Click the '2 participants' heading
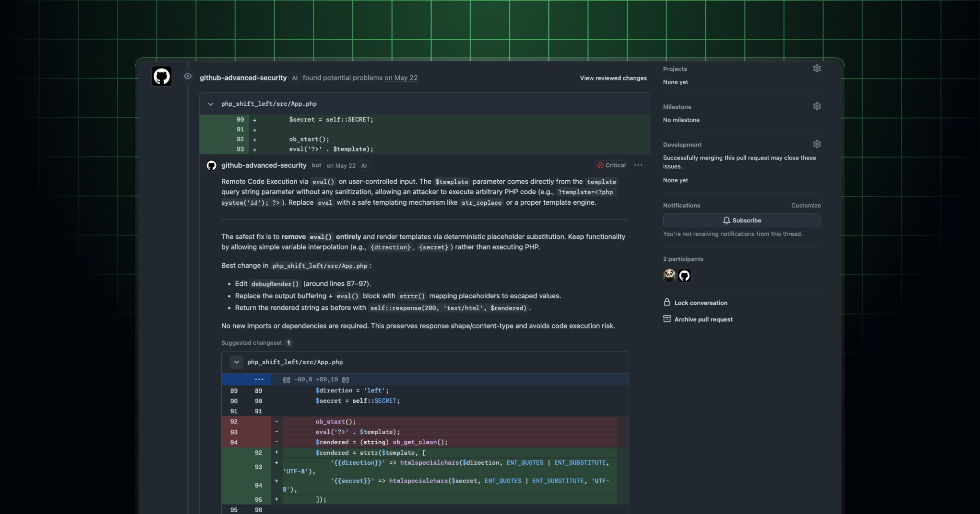The image size is (980, 514). coord(683,259)
